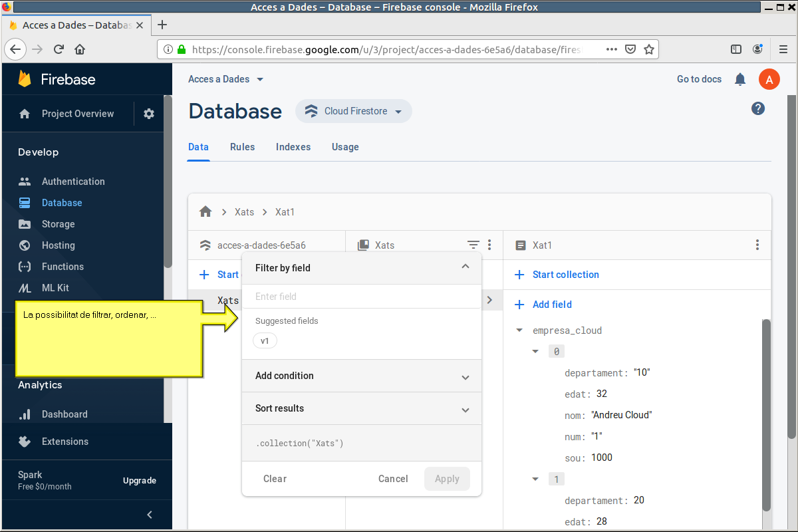Image resolution: width=798 pixels, height=532 pixels.
Task: Open Hosting section
Action: click(x=58, y=245)
